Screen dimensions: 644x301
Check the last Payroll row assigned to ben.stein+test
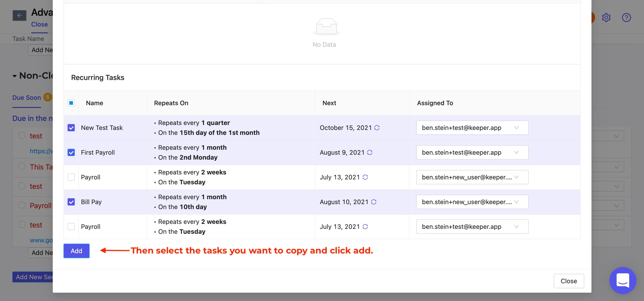pos(71,227)
